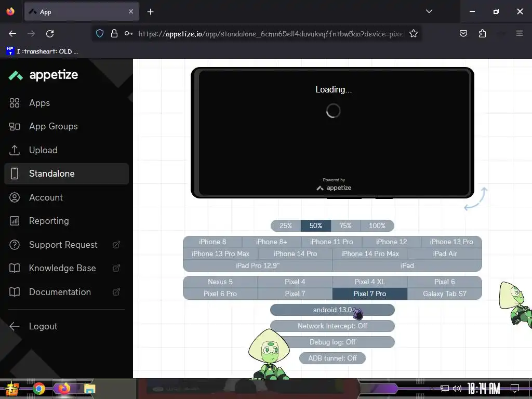This screenshot has width=532, height=399.
Task: Open File Explorer from the taskbar
Action: click(89, 389)
